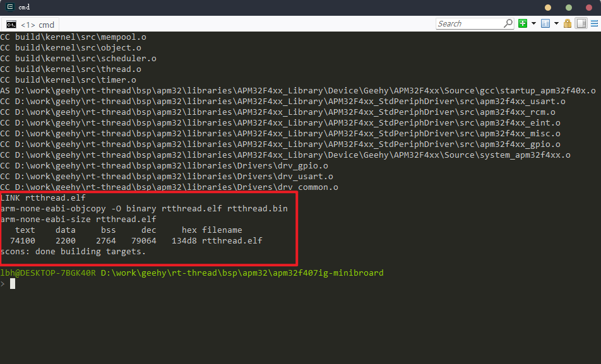The image size is (601, 364).
Task: Toggle the lock icon in the toolbar
Action: point(568,24)
